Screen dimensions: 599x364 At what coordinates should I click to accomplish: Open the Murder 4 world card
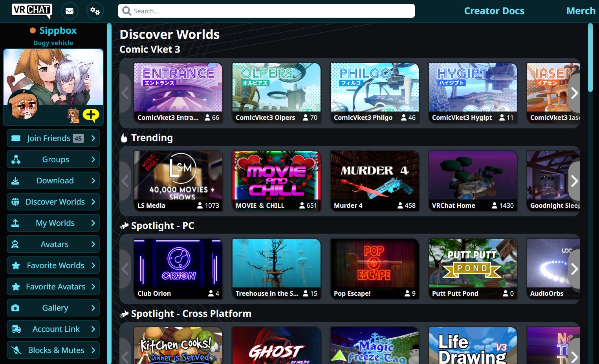click(x=375, y=181)
